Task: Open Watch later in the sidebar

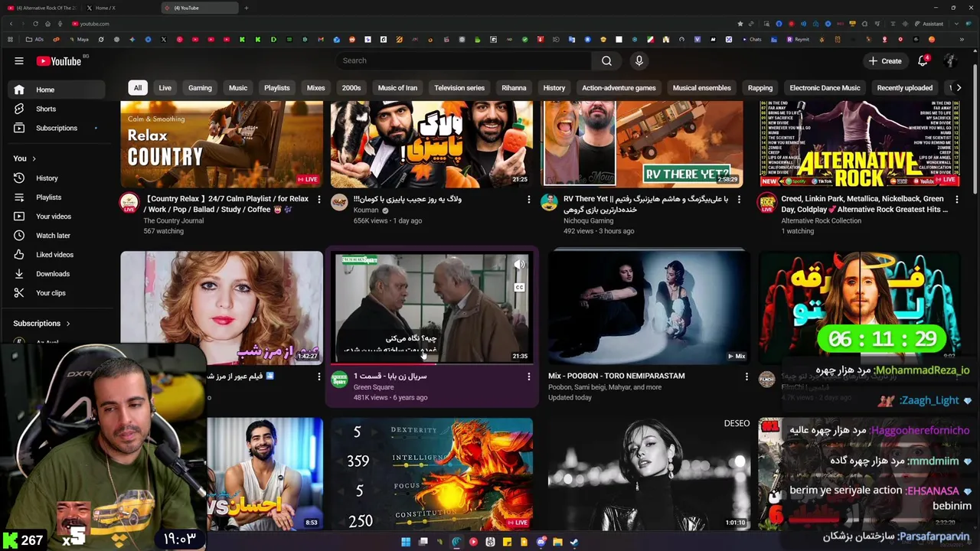Action: pyautogui.click(x=57, y=236)
